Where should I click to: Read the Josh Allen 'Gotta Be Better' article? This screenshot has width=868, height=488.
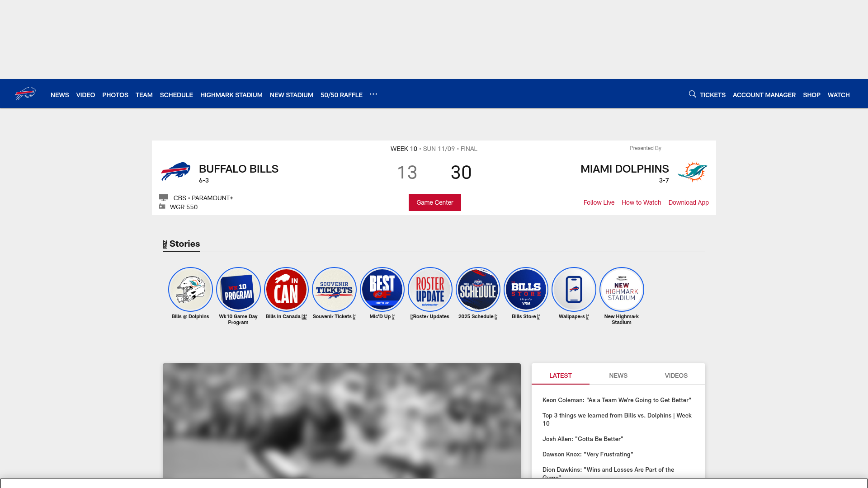583,439
